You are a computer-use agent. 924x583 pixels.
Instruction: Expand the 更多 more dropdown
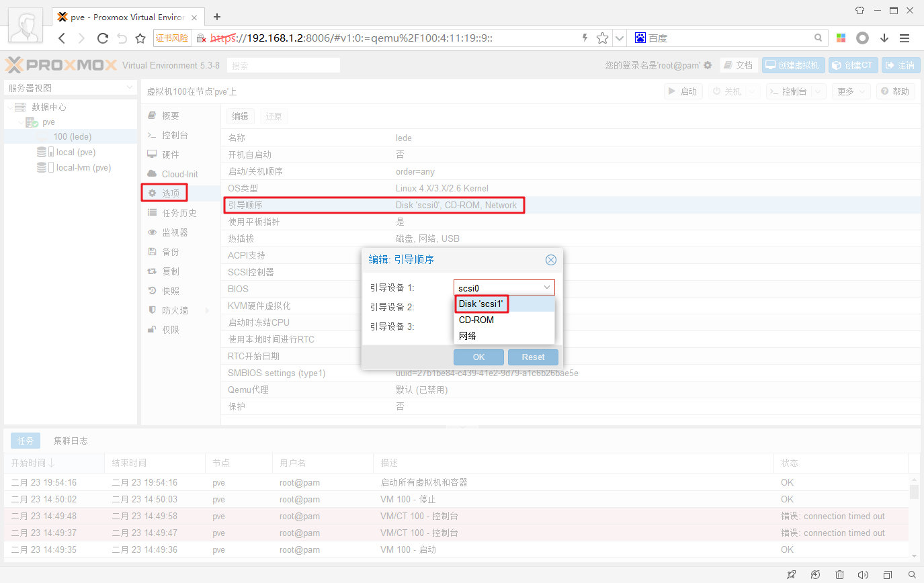(851, 91)
